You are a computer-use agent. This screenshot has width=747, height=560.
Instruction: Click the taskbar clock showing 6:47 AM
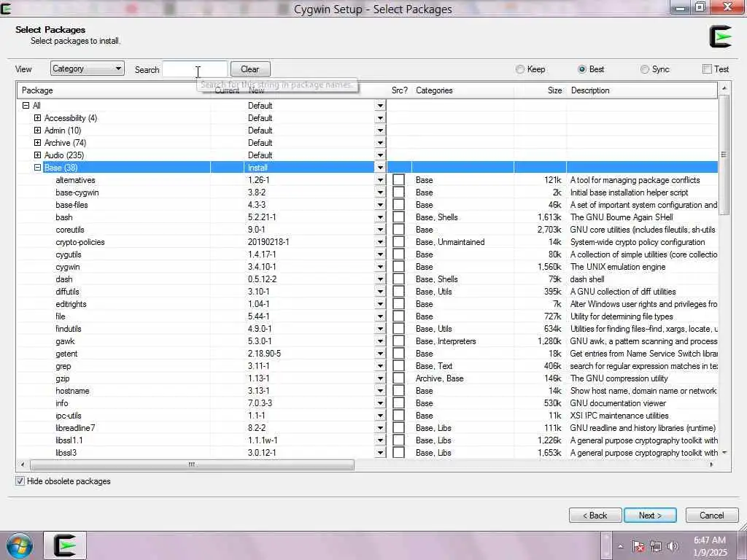coord(710,546)
